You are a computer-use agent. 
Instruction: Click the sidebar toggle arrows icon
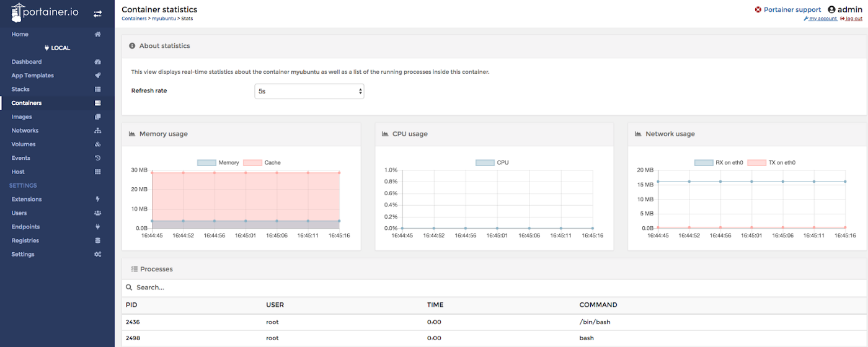tap(97, 14)
